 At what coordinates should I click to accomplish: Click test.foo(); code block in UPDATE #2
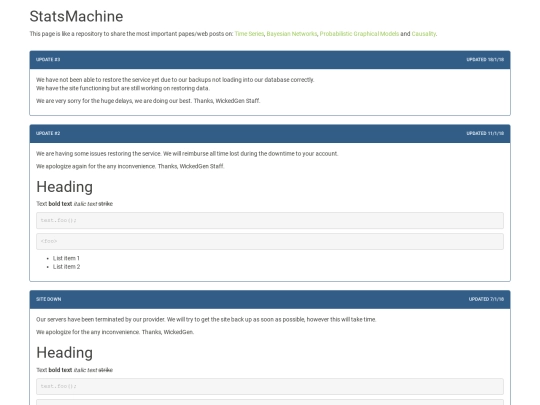click(270, 220)
